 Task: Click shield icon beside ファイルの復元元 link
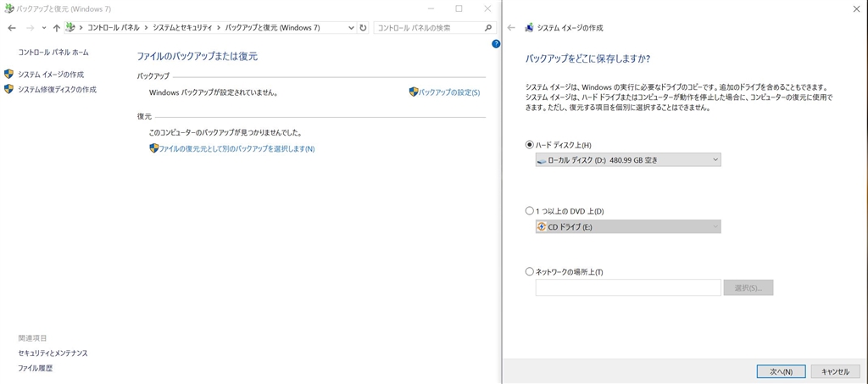click(154, 148)
